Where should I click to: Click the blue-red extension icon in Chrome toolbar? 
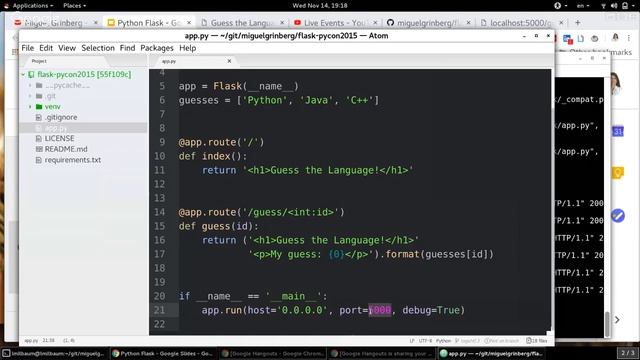pyautogui.click(x=568, y=39)
